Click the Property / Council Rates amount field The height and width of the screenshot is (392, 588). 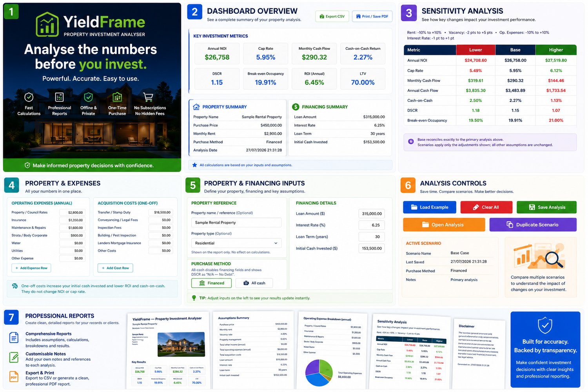[x=72, y=212]
